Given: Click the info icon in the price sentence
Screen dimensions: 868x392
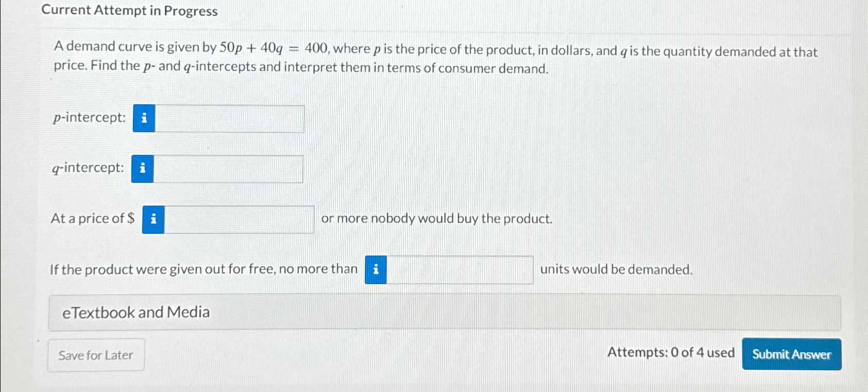Looking at the screenshot, I should 153,219.
